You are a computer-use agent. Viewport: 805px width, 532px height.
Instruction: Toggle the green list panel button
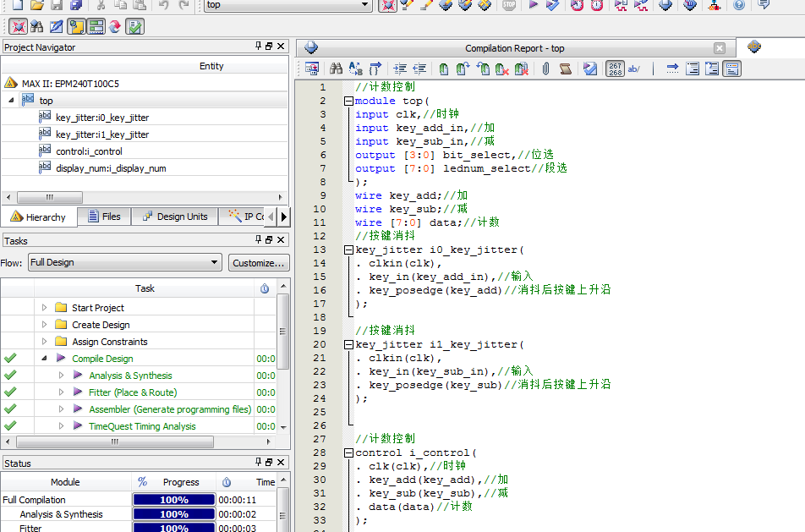[x=96, y=26]
